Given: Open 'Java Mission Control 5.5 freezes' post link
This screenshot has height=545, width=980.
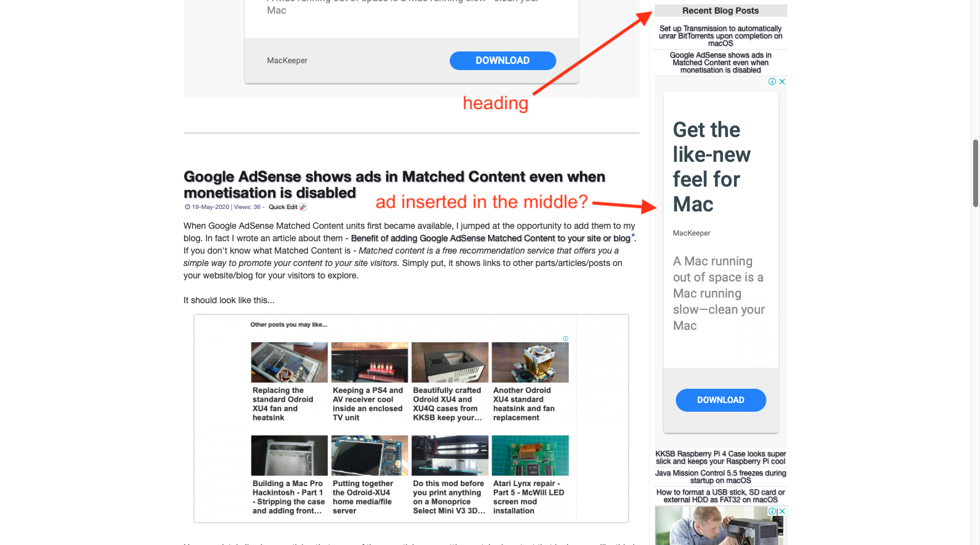Looking at the screenshot, I should click(x=720, y=477).
